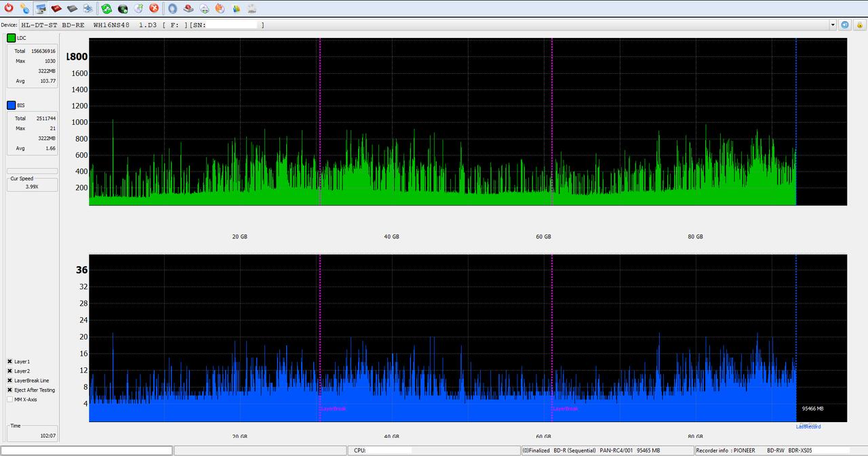Click the blue BIS color swatch
Screen dimensions: 868x456
pos(11,105)
